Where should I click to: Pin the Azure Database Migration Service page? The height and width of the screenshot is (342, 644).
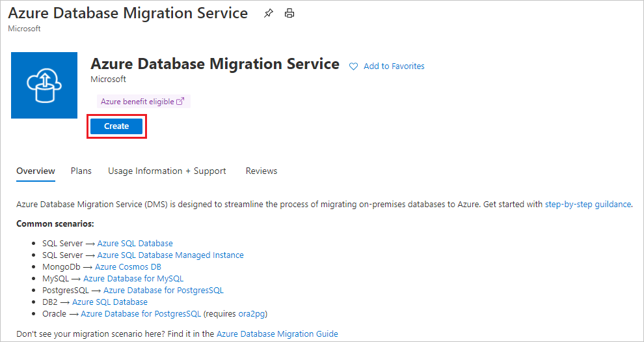(269, 13)
